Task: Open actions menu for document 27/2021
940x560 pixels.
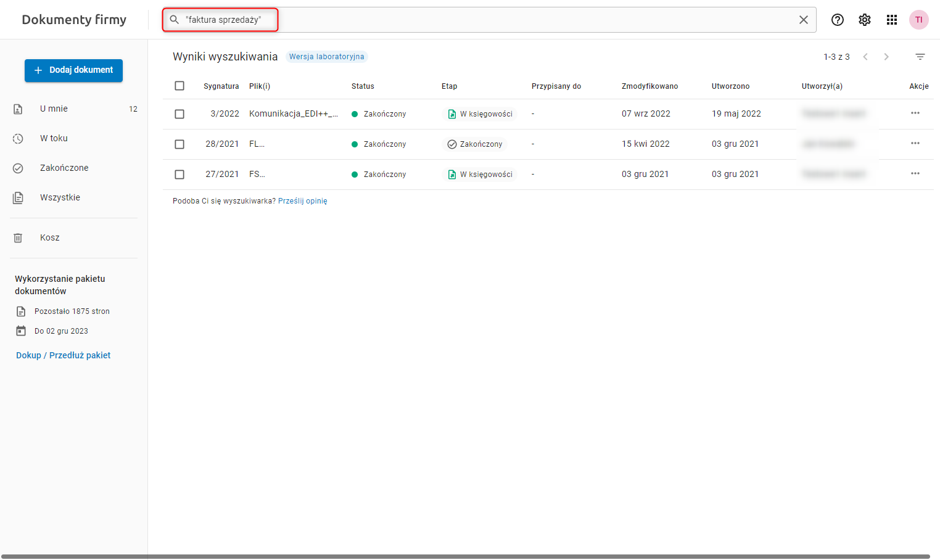Action: (915, 173)
